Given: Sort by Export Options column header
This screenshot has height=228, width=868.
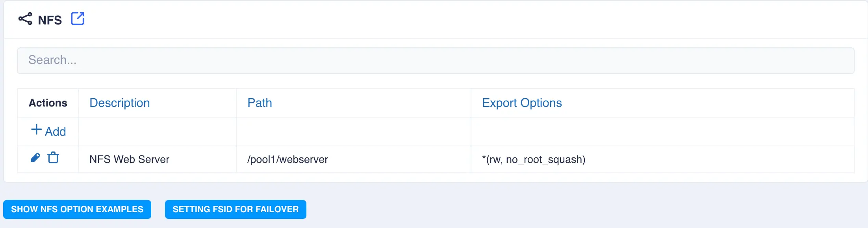Looking at the screenshot, I should [x=522, y=103].
